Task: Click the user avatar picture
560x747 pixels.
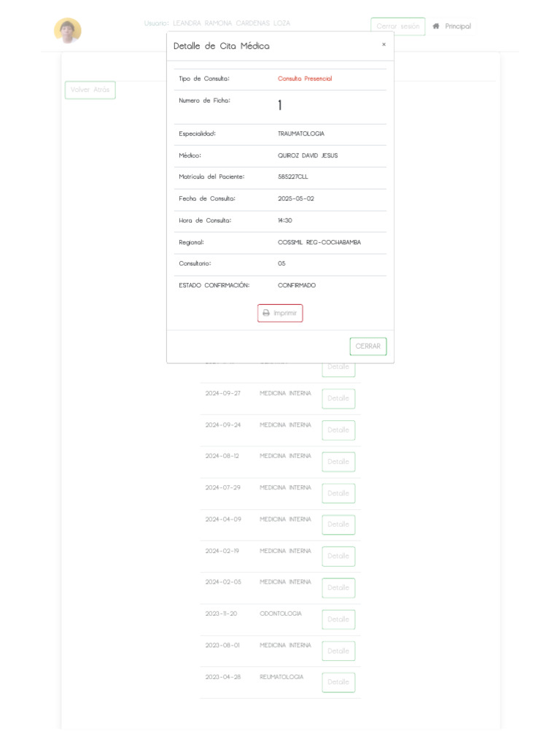Action: 68,31
